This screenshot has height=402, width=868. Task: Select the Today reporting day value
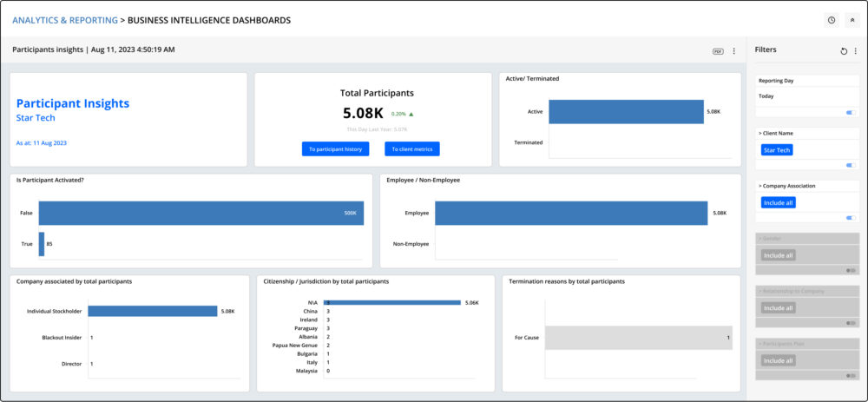click(766, 96)
